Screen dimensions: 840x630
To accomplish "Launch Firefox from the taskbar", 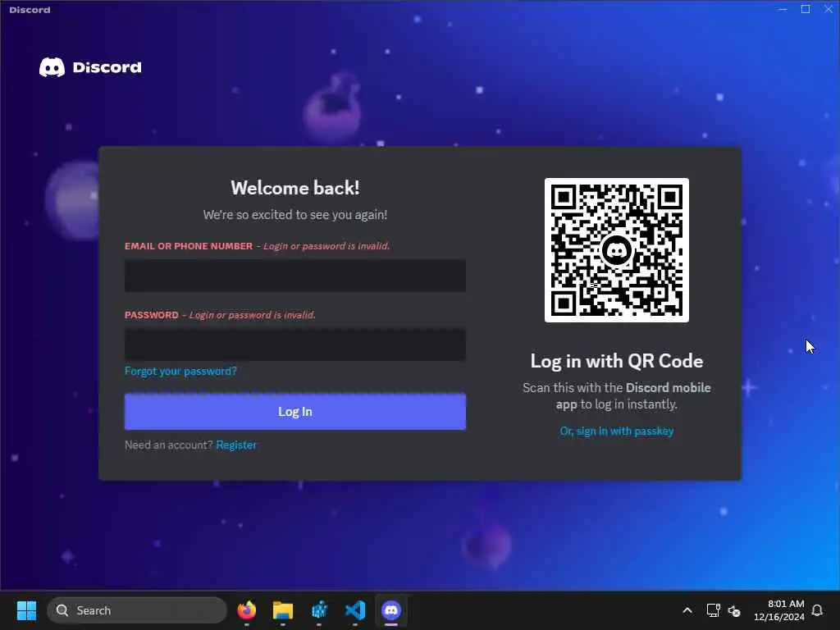I will (x=246, y=610).
